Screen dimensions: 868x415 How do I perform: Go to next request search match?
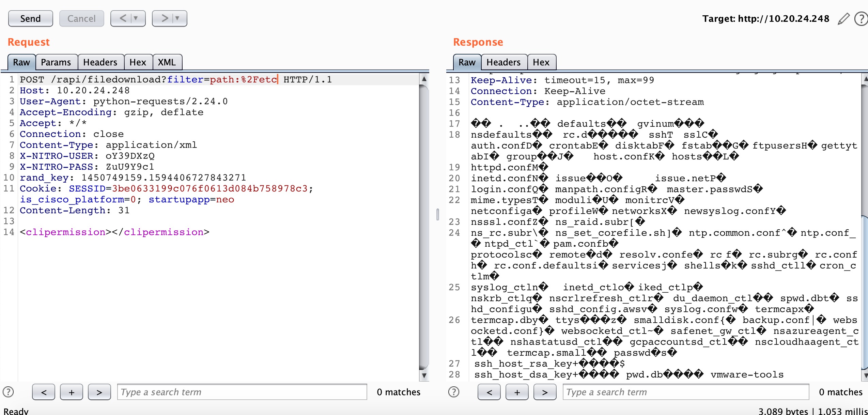[99, 392]
